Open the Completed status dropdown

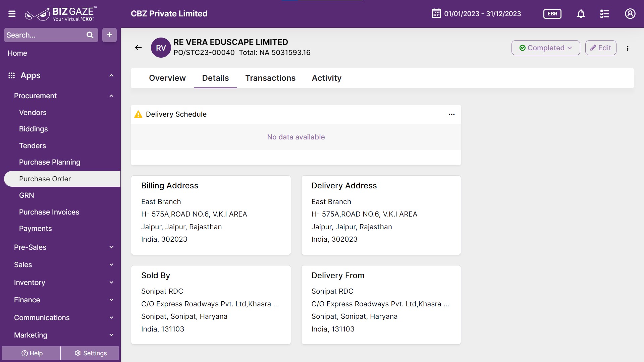pos(546,48)
